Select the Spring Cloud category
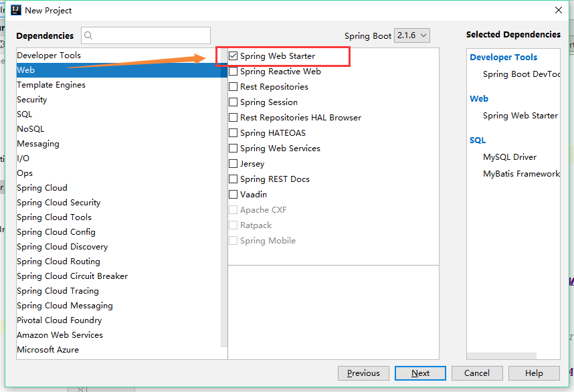 (118, 188)
